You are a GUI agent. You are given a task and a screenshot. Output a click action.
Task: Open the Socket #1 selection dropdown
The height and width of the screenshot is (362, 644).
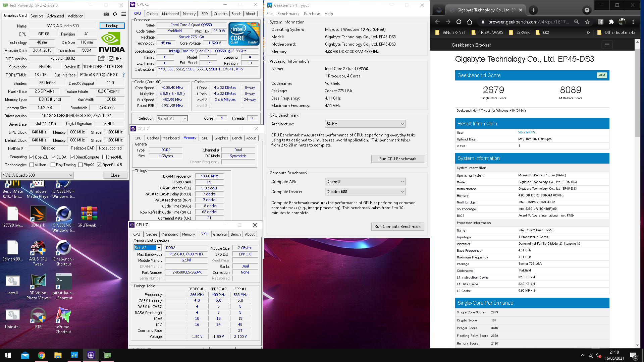coord(172,118)
